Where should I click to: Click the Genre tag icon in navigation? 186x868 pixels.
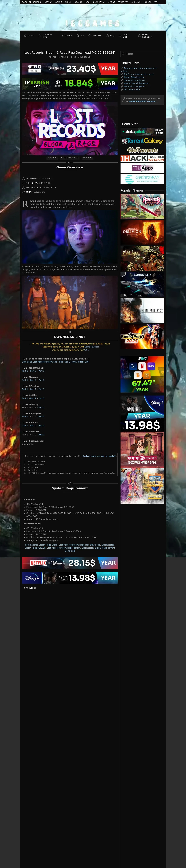click(x=63, y=36)
